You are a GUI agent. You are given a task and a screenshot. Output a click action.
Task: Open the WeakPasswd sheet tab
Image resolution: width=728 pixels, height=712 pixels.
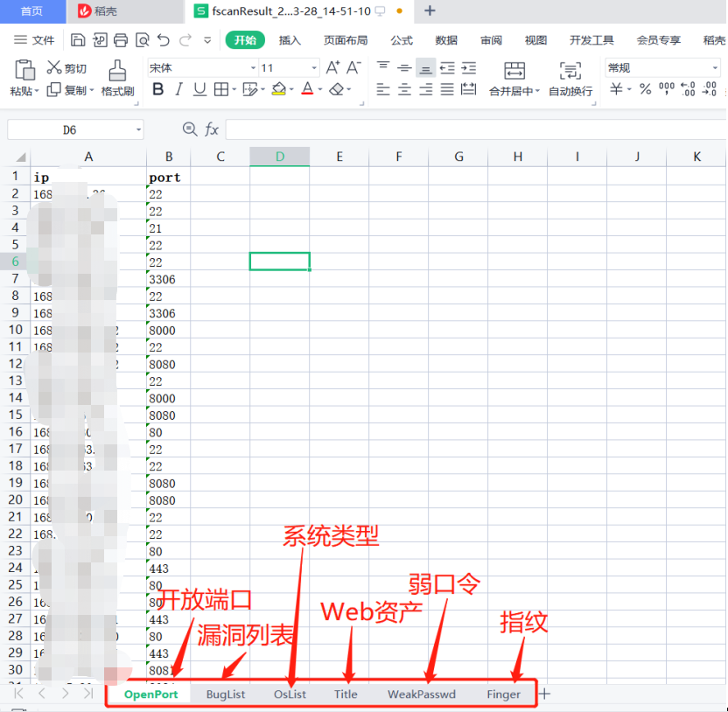(422, 695)
